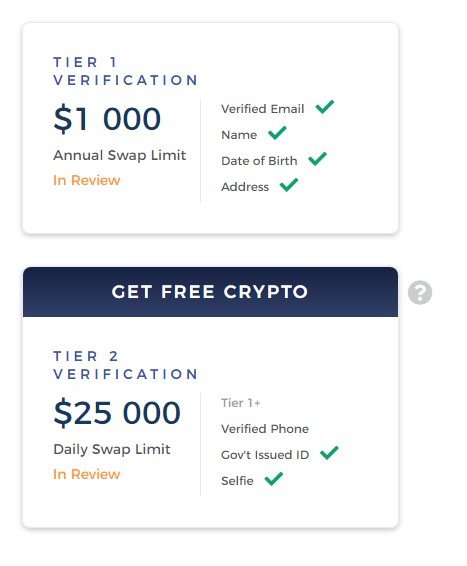467x566 pixels.
Task: Click the Daily Swap Limit label
Action: click(112, 449)
